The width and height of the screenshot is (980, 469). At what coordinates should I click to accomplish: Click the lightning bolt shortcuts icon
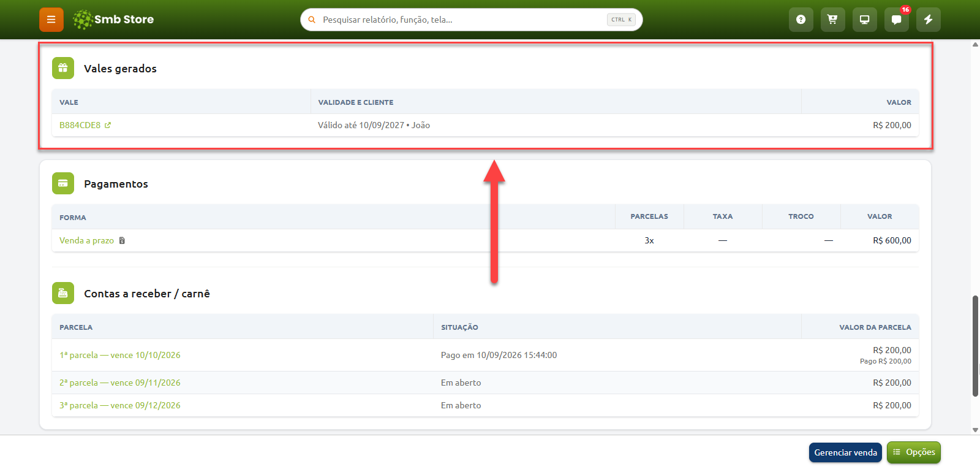point(928,20)
